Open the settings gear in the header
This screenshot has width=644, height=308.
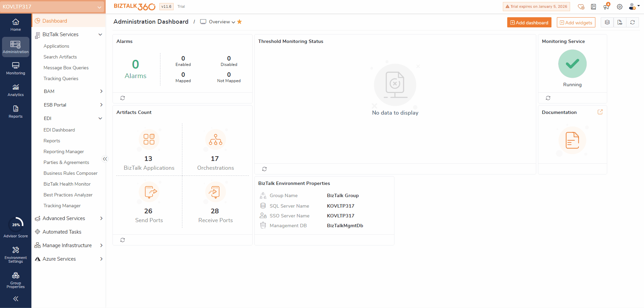point(619,6)
